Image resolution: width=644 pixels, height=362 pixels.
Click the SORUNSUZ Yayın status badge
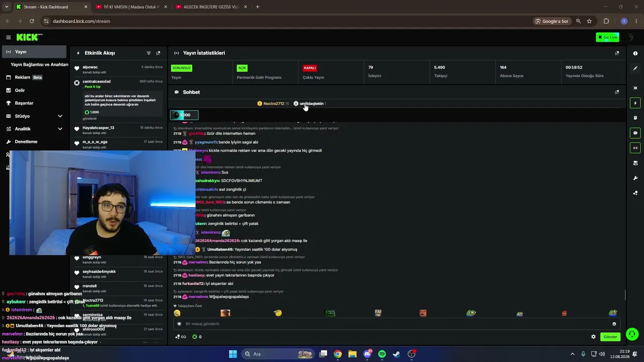[x=182, y=68]
